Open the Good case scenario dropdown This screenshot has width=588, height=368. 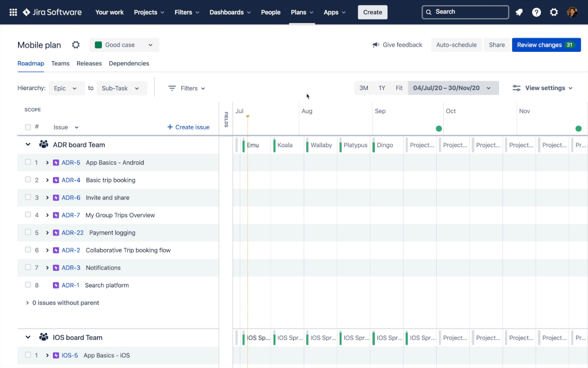[x=124, y=45]
